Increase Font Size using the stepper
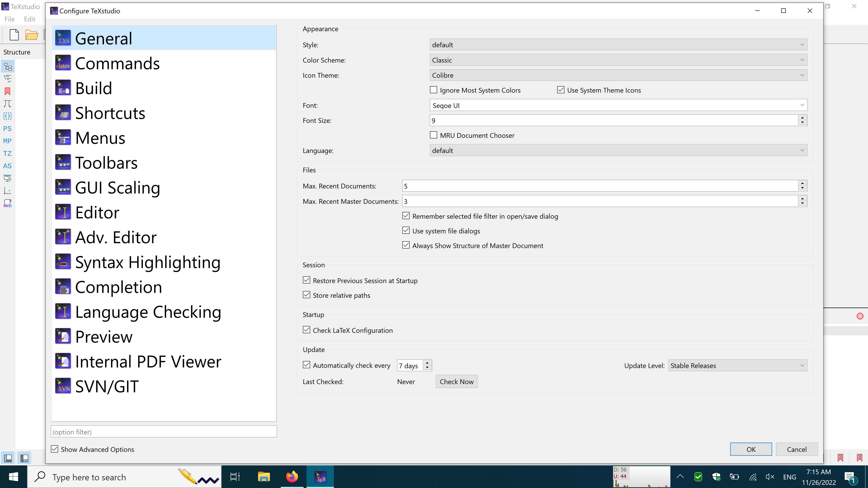Image resolution: width=868 pixels, height=488 pixels. point(802,118)
